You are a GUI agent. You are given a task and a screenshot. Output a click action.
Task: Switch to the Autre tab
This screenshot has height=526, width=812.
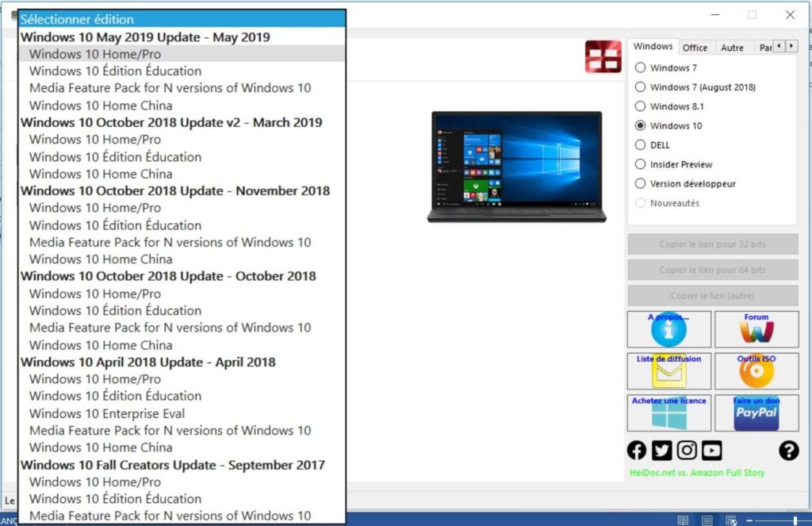(732, 48)
